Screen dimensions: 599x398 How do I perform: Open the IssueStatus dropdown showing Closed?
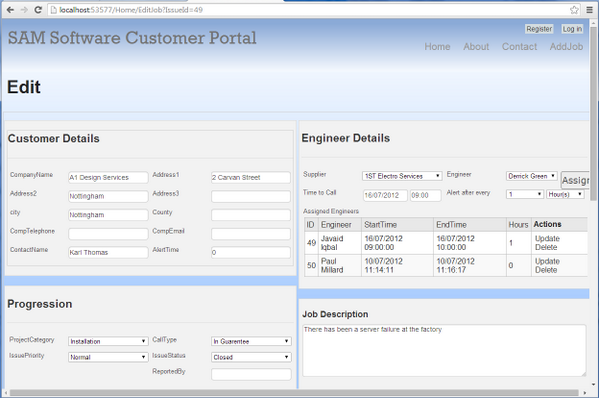[251, 357]
